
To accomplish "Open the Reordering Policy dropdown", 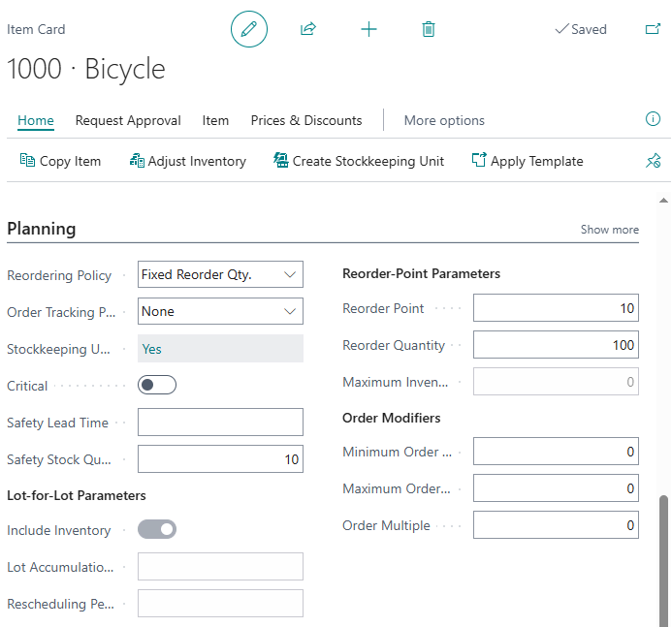I will [221, 275].
